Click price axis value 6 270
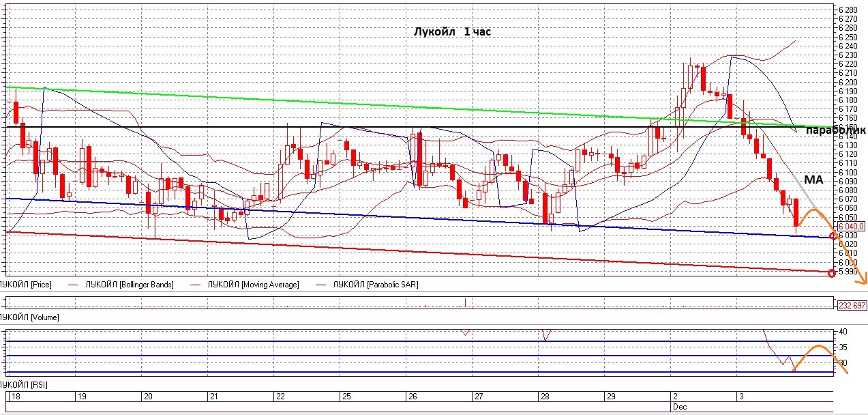 [848, 18]
